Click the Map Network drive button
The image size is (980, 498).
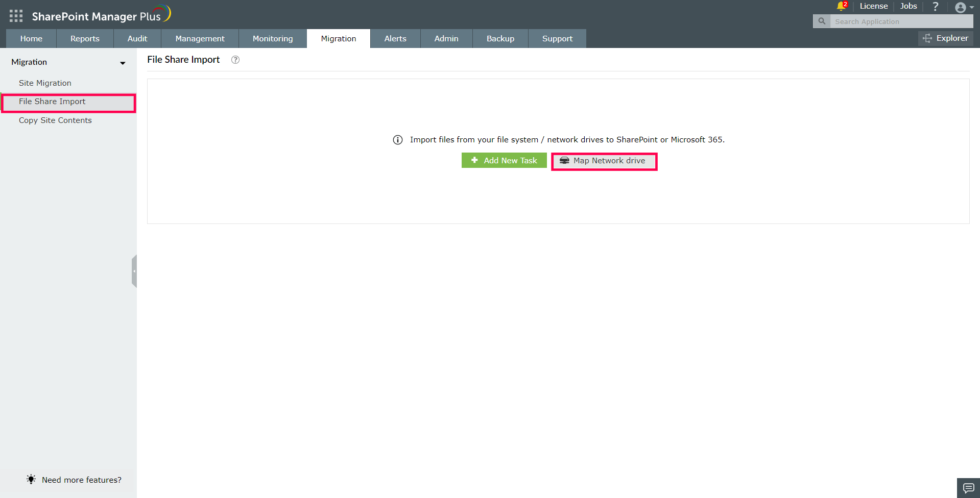pos(604,161)
